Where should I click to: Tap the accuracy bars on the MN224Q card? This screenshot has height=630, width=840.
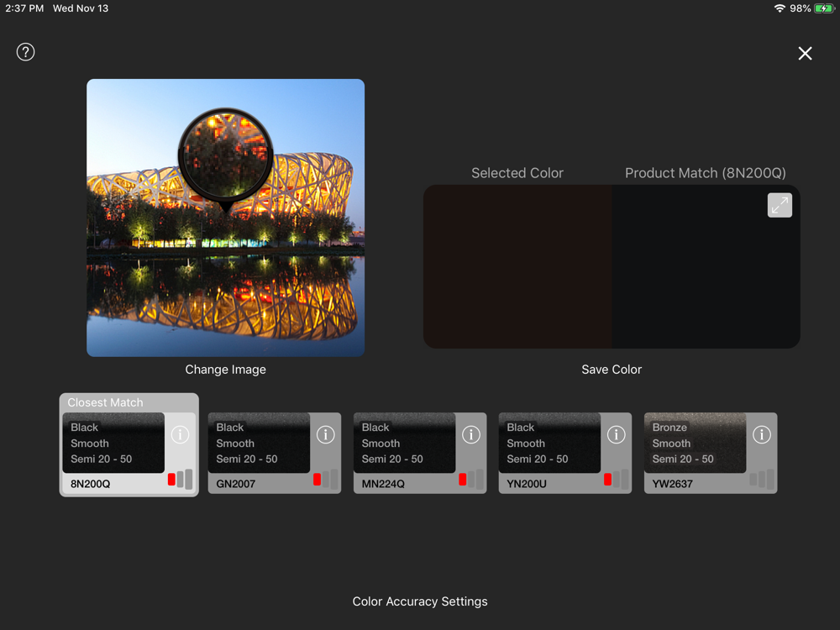[x=471, y=479]
